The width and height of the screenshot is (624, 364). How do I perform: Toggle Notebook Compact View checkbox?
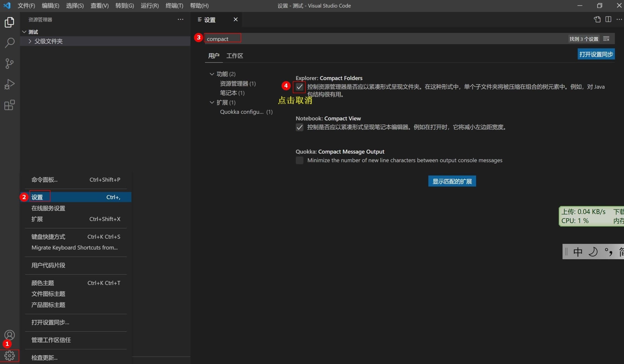pos(299,127)
